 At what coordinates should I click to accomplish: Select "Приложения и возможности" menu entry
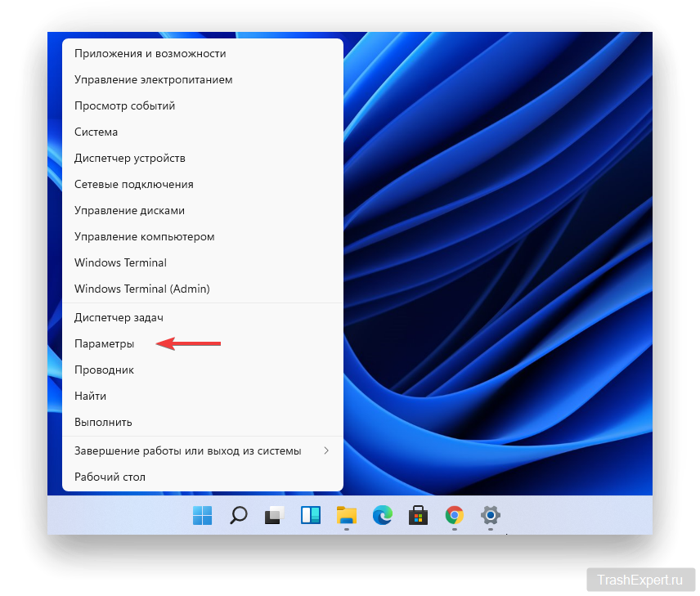pos(203,54)
